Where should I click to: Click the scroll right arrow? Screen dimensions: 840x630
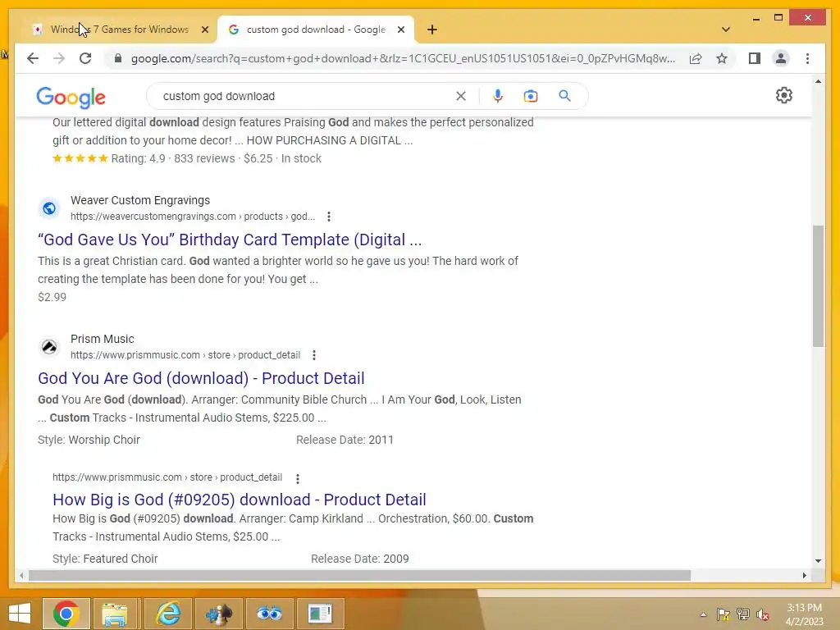804,575
